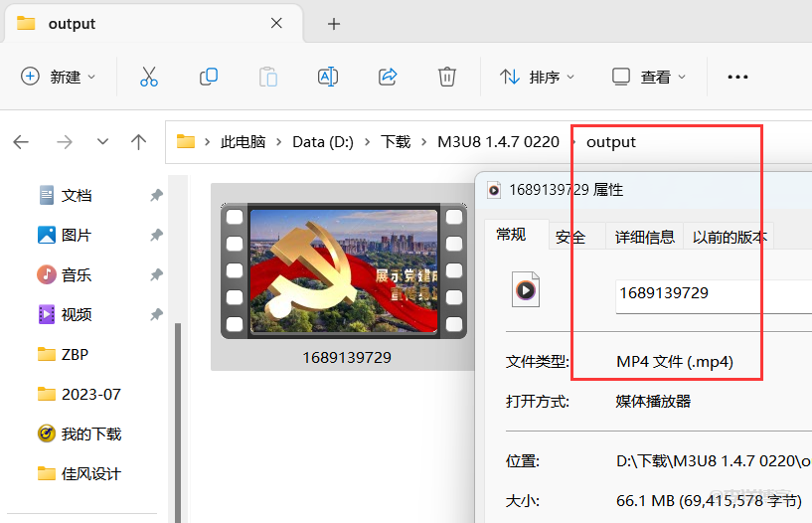This screenshot has height=523, width=812.
Task: Switch to the 详细信息 tab
Action: pos(644,237)
